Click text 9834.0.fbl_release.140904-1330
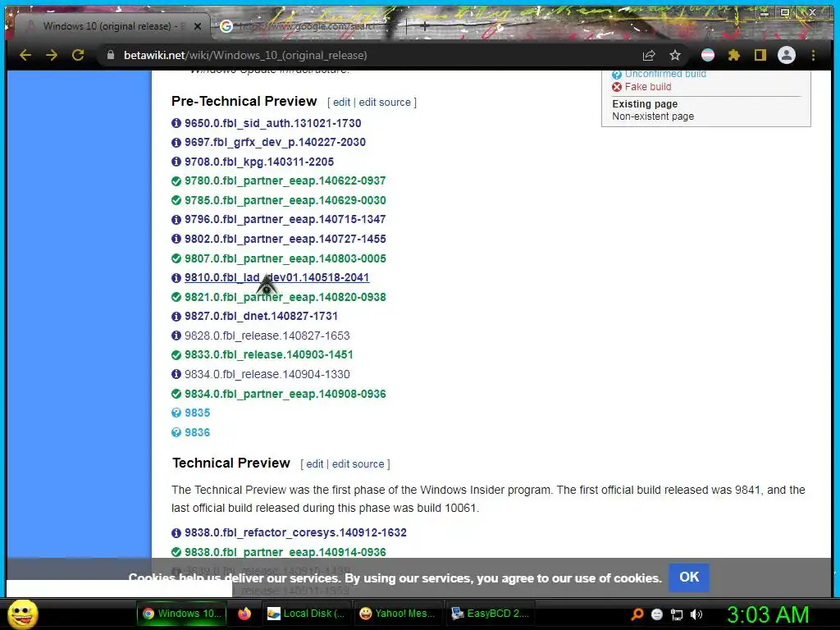Viewport: 840px width, 630px height. 267,374
